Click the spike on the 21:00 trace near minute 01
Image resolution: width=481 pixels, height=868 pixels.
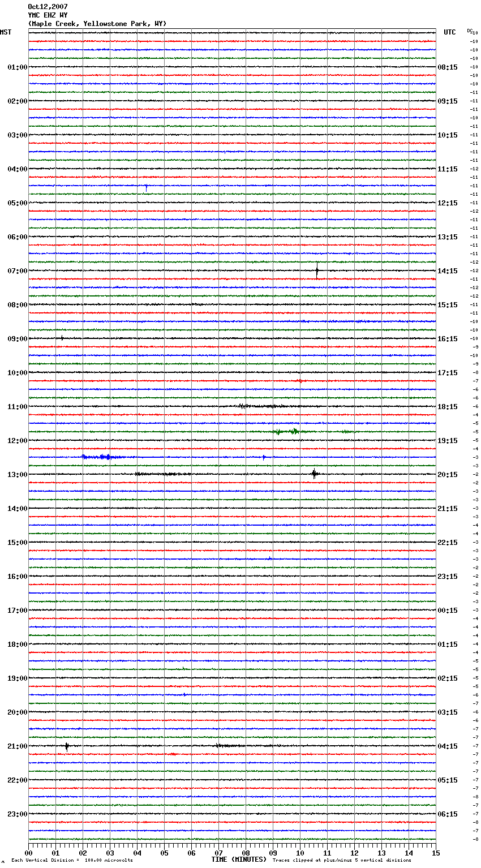pyautogui.click(x=67, y=746)
